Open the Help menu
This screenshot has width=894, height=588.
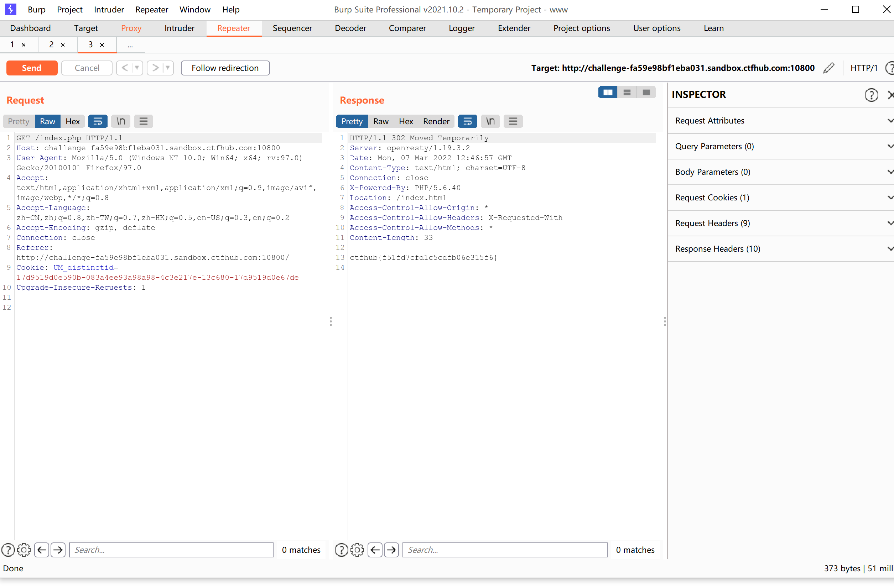231,9
